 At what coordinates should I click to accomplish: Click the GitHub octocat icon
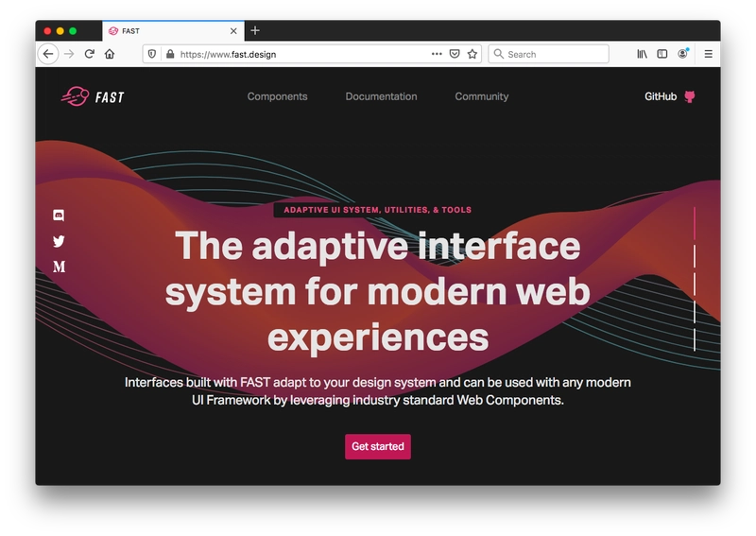coord(690,96)
